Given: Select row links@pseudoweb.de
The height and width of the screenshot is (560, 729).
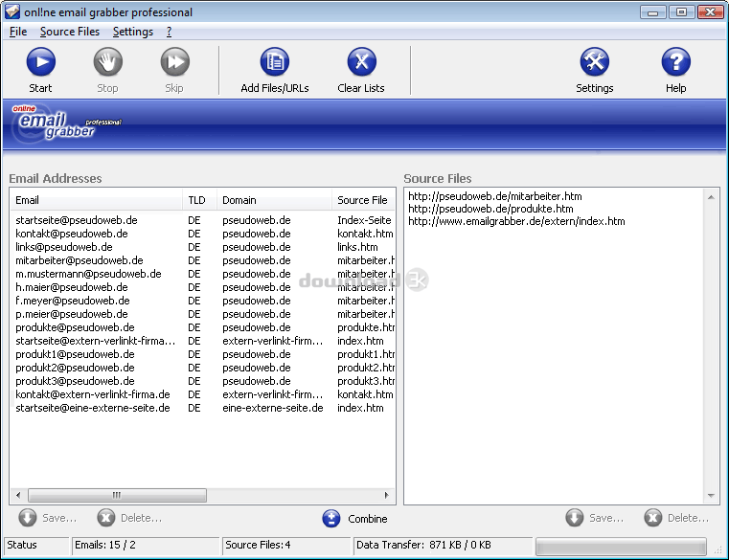Looking at the screenshot, I should click(x=203, y=247).
